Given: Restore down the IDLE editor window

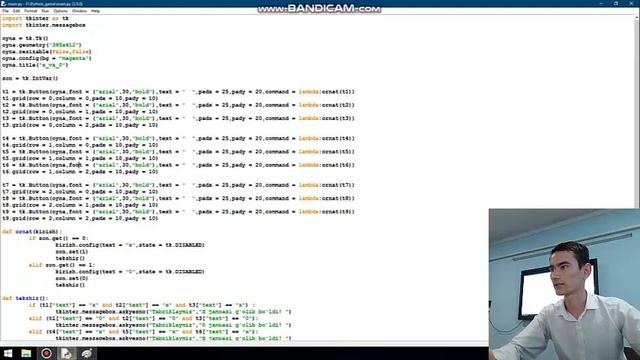Looking at the screenshot, I should coord(616,3).
